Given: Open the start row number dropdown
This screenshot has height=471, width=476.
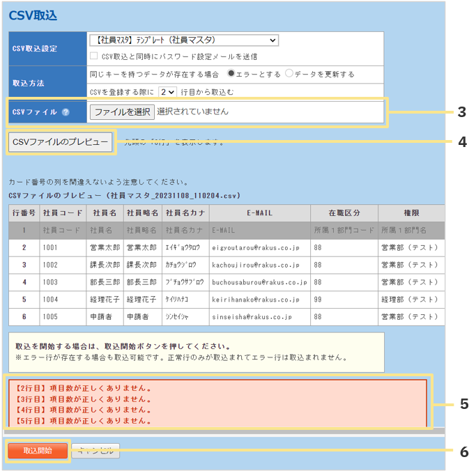Looking at the screenshot, I should tap(167, 91).
